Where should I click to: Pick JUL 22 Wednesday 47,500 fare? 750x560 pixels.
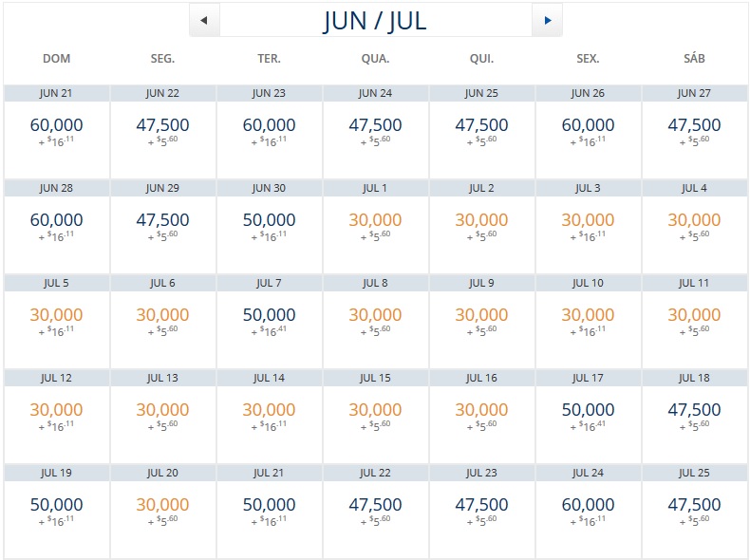376,512
